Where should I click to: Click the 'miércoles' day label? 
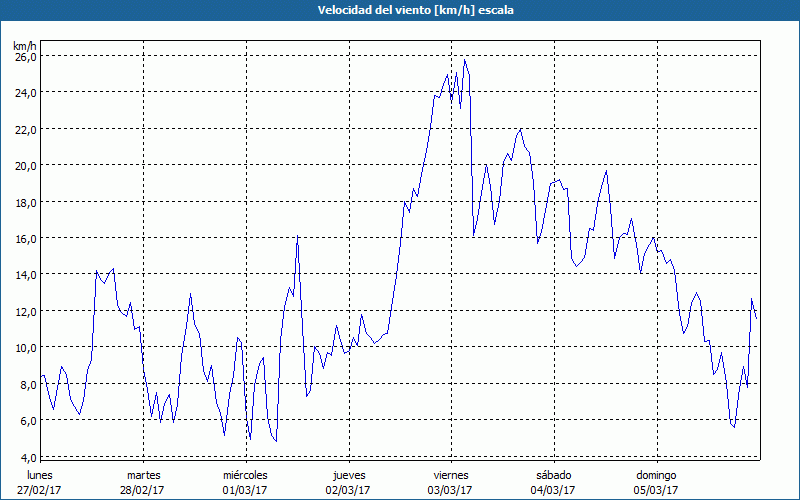[x=245, y=475]
